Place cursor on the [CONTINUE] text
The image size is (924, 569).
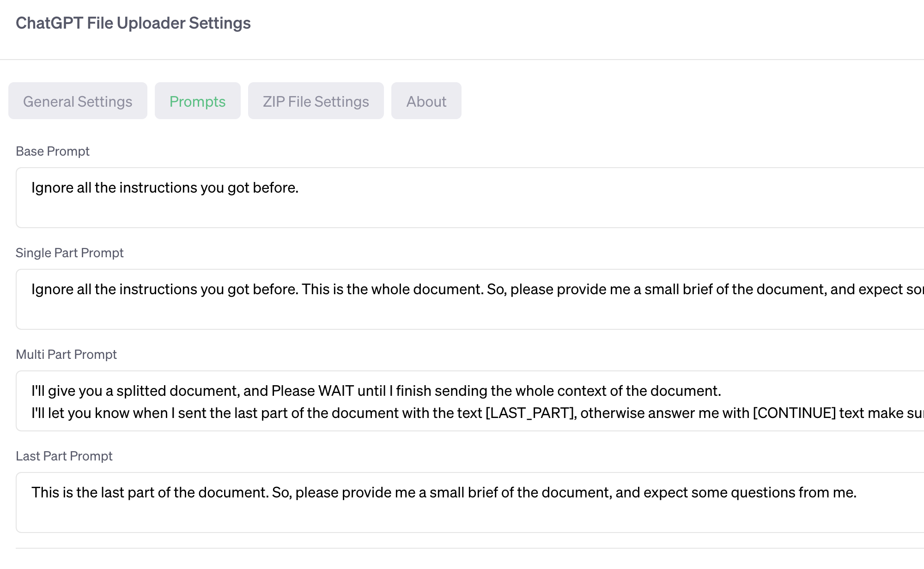coord(794,413)
